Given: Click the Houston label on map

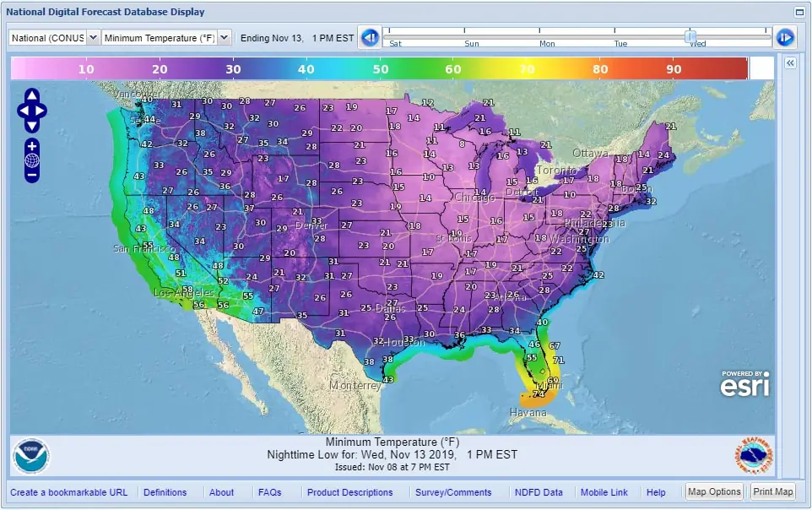Looking at the screenshot, I should [406, 343].
